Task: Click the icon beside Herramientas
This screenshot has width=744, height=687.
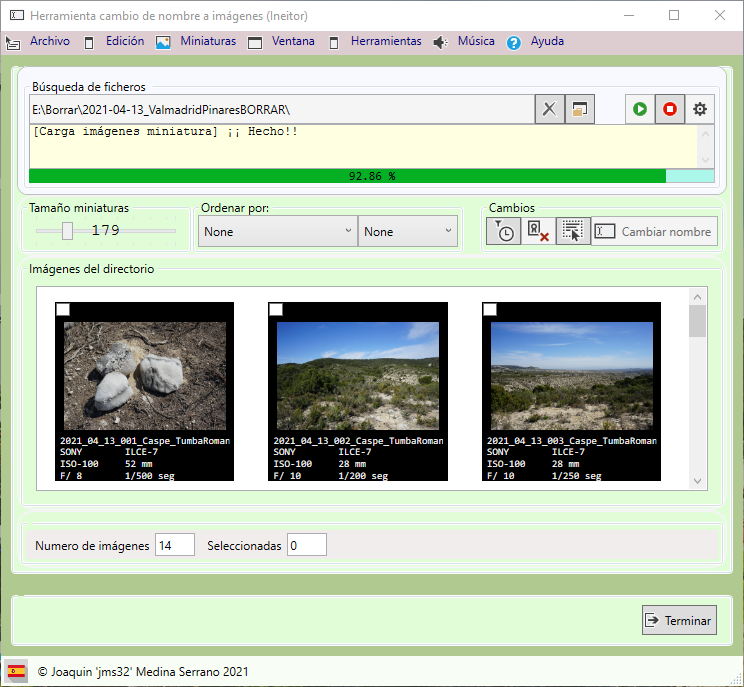Action: pos(334,43)
